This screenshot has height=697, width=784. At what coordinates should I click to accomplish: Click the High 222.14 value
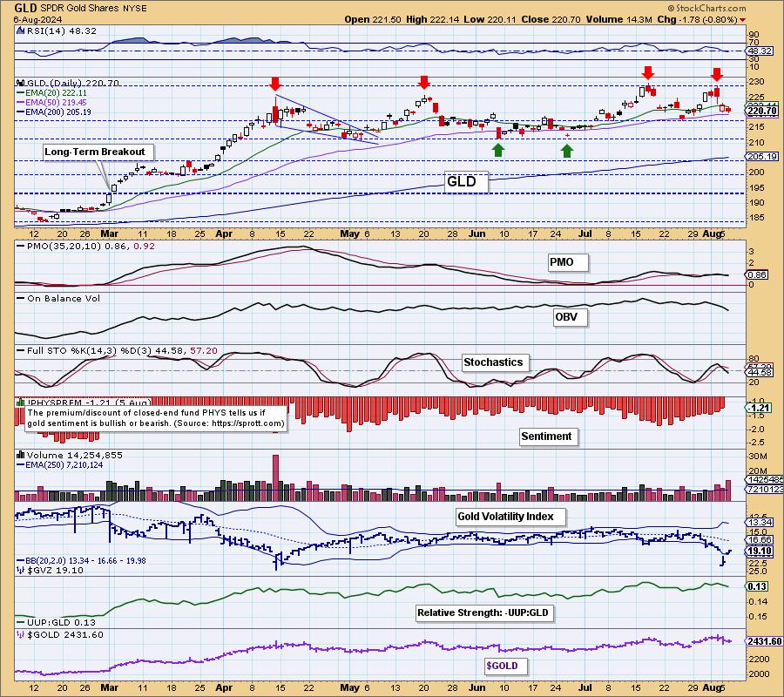click(430, 19)
